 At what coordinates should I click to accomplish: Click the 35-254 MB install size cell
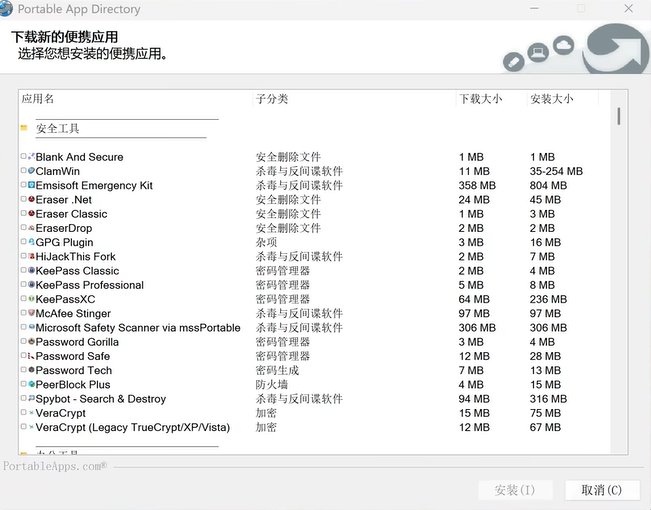click(x=556, y=171)
